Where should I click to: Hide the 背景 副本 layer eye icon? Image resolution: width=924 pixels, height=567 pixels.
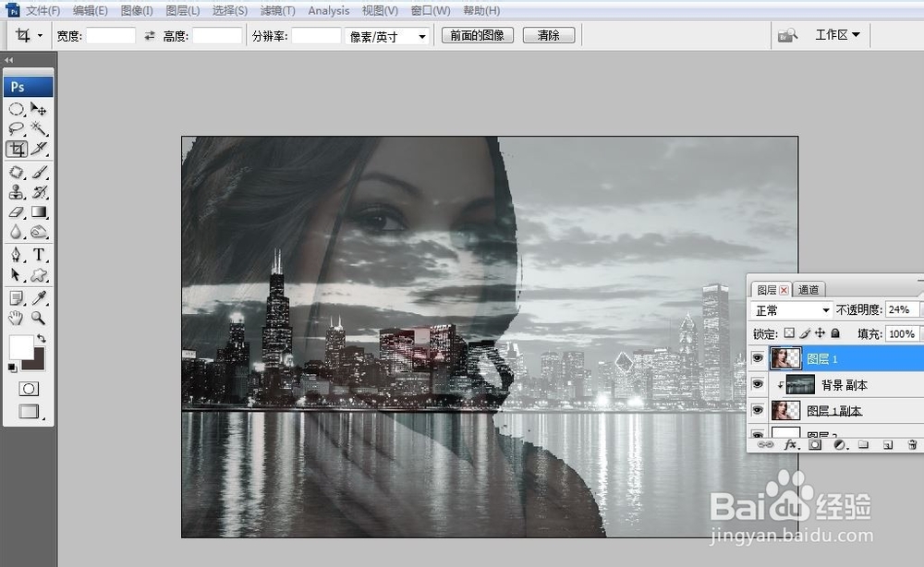click(758, 384)
